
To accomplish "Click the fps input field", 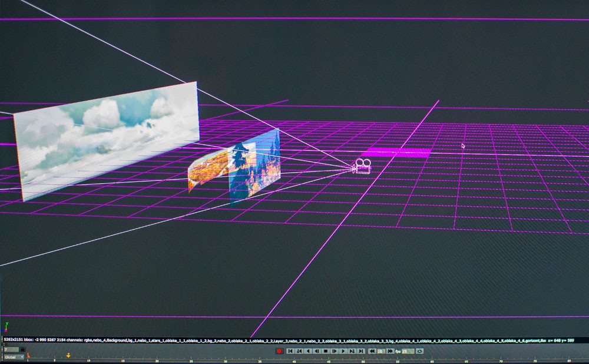I will coord(408,351).
